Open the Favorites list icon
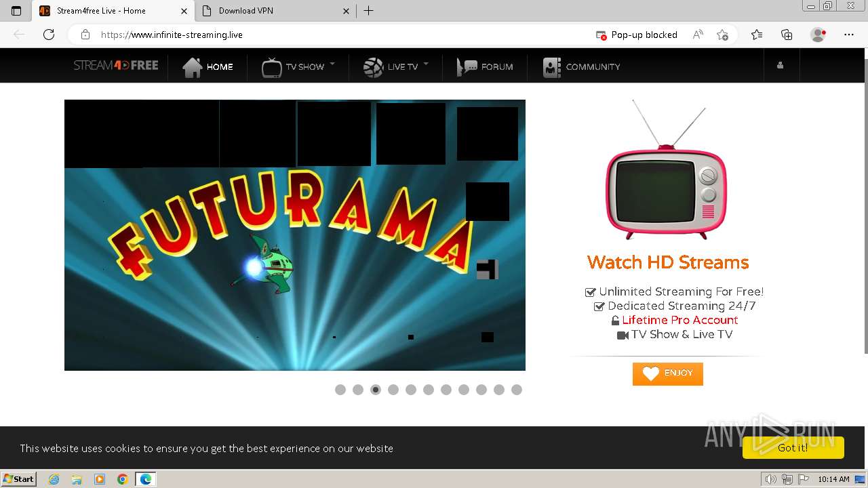Image resolution: width=868 pixels, height=488 pixels. (x=757, y=35)
